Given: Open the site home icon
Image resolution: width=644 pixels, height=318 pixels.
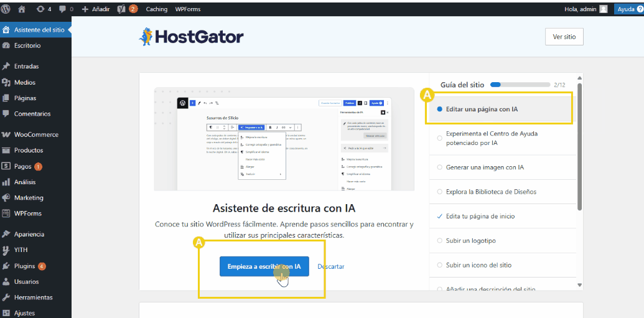Looking at the screenshot, I should 22,9.
